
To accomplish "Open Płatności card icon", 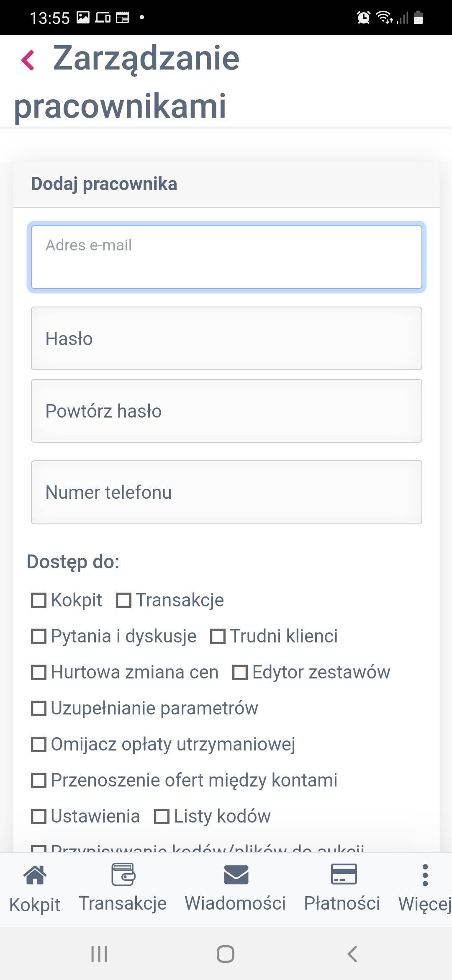I will click(x=344, y=874).
